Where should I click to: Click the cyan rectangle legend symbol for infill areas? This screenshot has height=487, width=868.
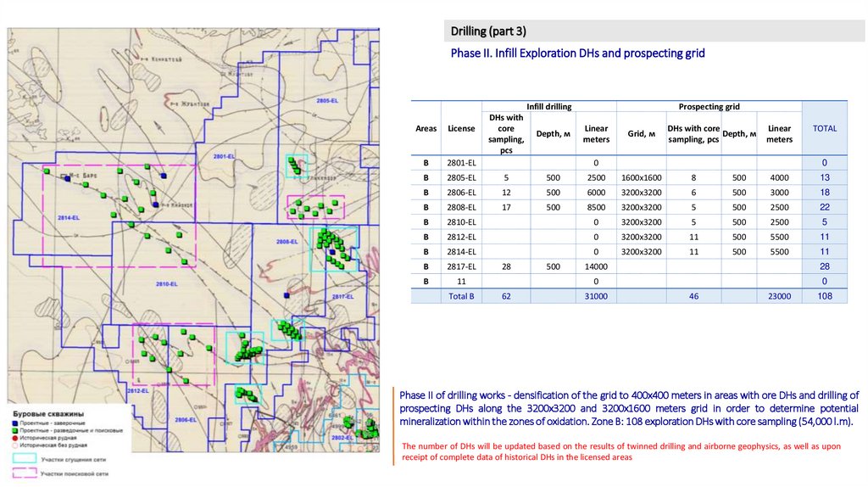point(25,459)
